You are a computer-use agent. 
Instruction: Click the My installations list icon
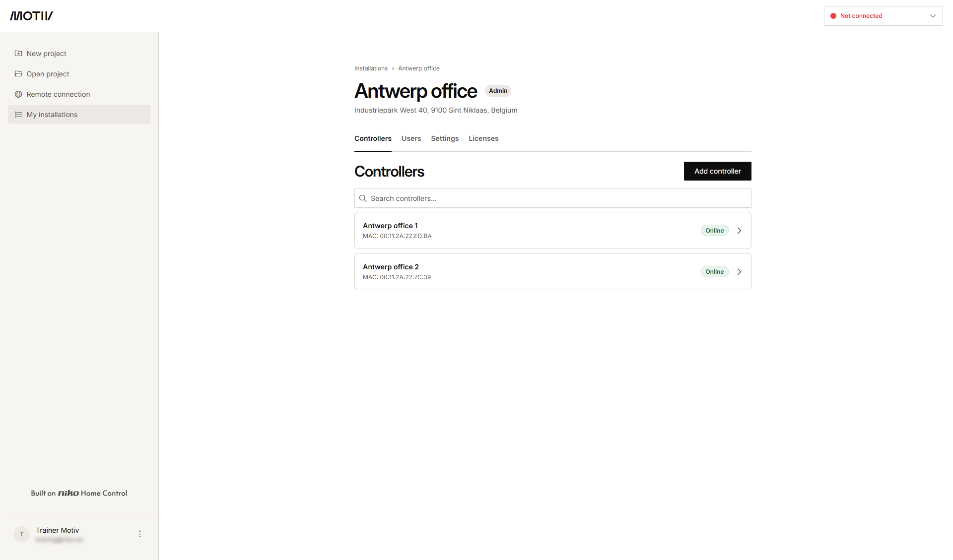coord(18,115)
